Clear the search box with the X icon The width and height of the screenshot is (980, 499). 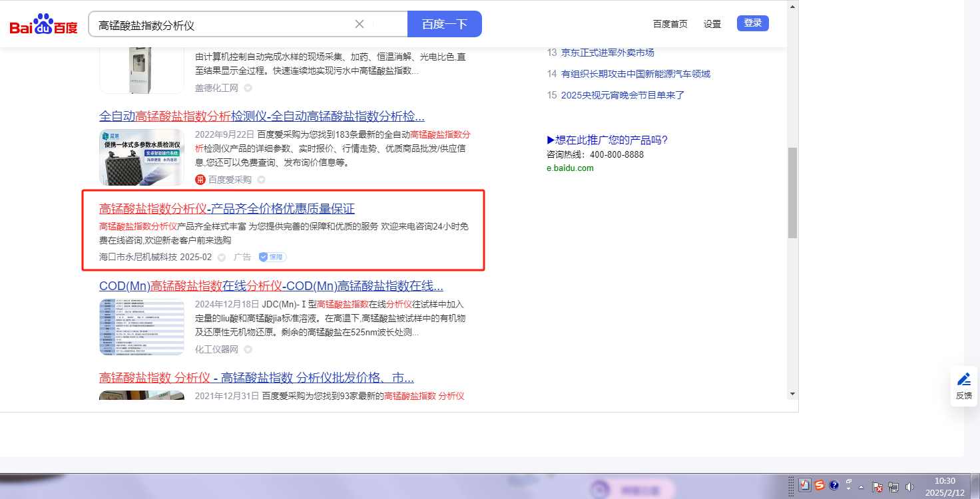tap(360, 24)
